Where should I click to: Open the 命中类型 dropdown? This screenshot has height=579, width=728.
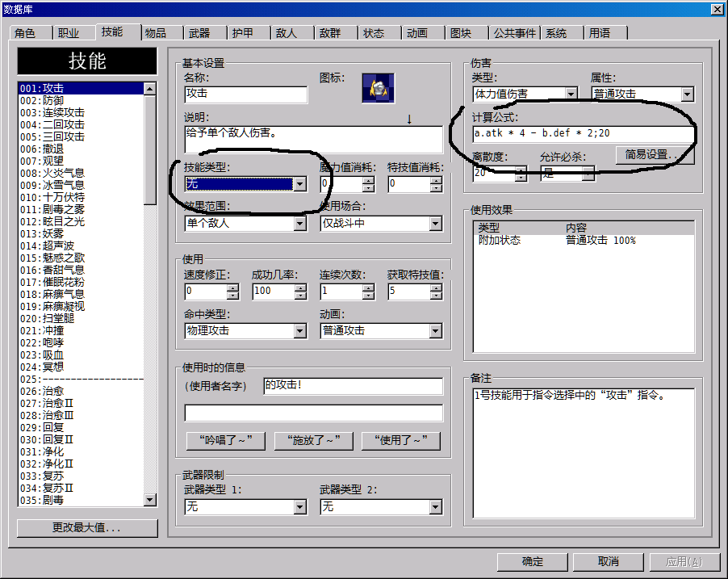point(300,331)
